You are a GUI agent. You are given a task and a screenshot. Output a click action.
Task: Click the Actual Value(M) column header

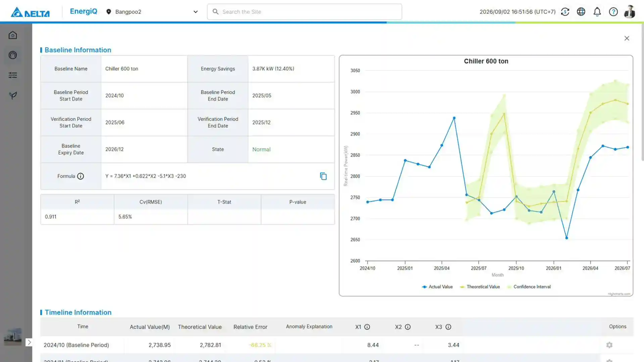150,327
